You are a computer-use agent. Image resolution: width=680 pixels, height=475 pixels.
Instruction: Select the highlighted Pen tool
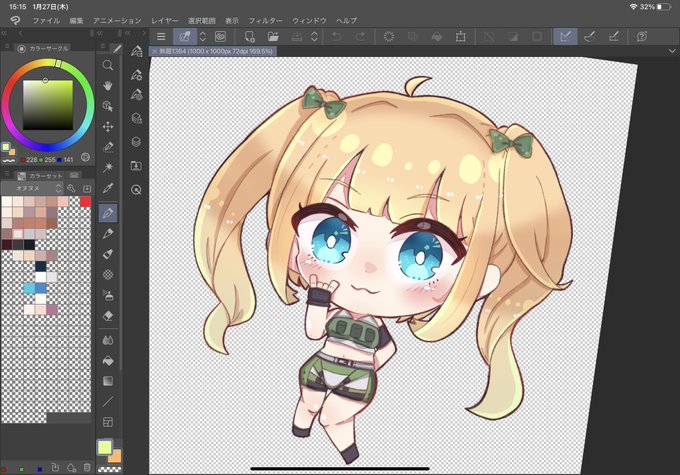[108, 213]
